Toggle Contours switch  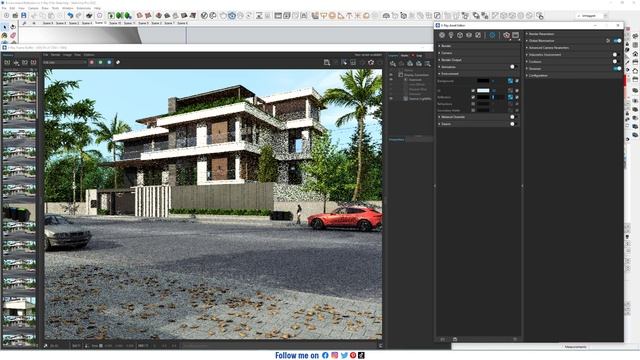coord(616,62)
